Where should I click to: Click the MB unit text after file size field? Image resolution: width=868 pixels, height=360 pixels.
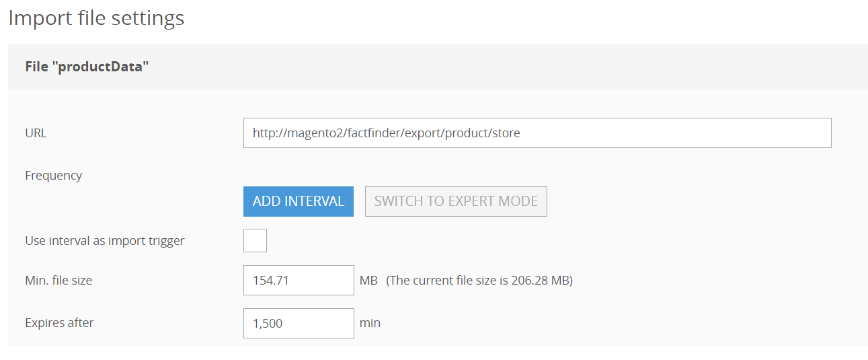(x=368, y=281)
